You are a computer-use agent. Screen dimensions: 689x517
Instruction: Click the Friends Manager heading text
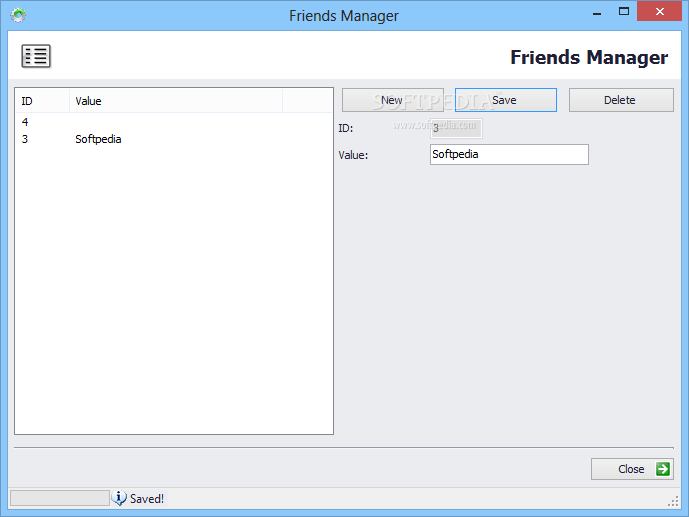589,57
